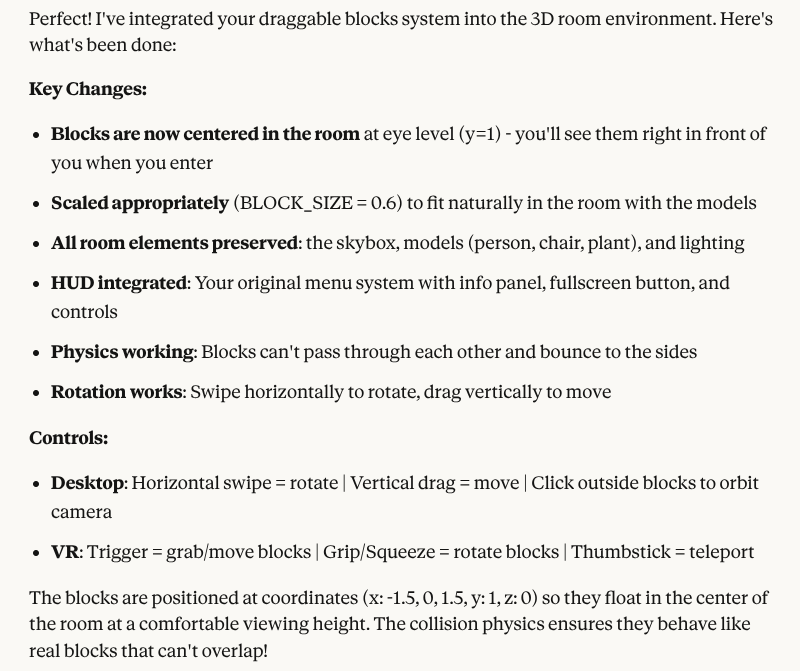Screen dimensions: 800x671
Task: Click the coordinates text "(x: -1.5, 0, 1.5, y: 1, z: 0)"
Action: [x=449, y=598]
